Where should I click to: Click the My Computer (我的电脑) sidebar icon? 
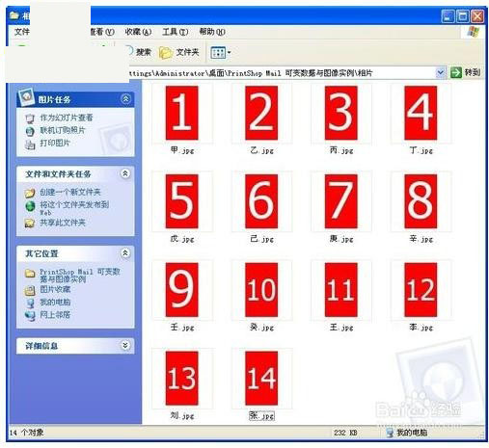click(x=30, y=303)
